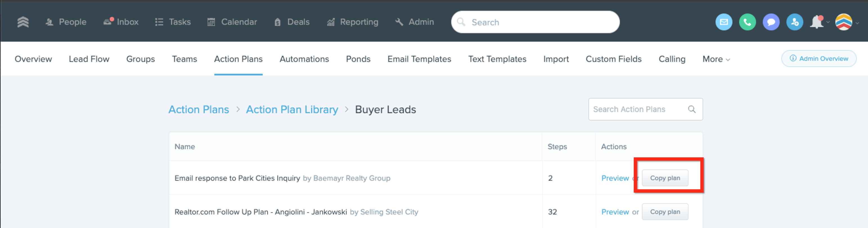The width and height of the screenshot is (868, 228).
Task: Go to the Reporting menu
Action: pos(352,22)
